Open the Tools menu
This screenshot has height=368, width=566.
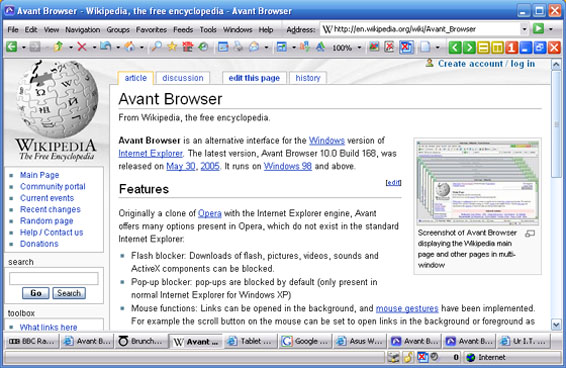click(208, 30)
